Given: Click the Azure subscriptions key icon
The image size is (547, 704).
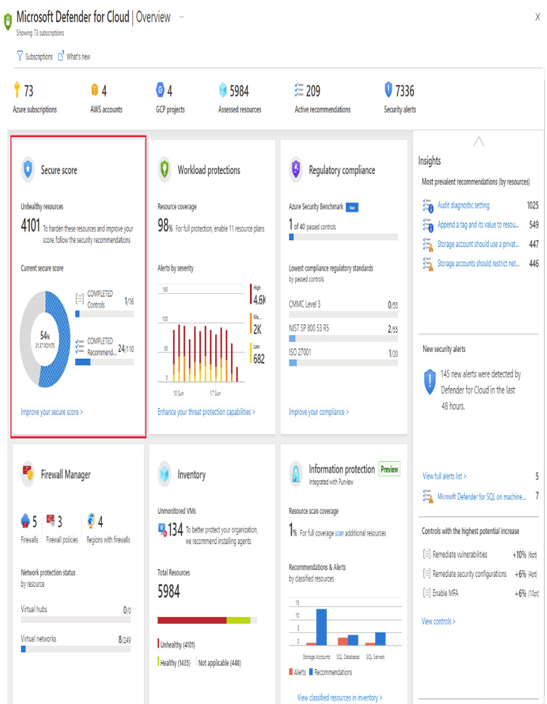Looking at the screenshot, I should click(x=17, y=90).
